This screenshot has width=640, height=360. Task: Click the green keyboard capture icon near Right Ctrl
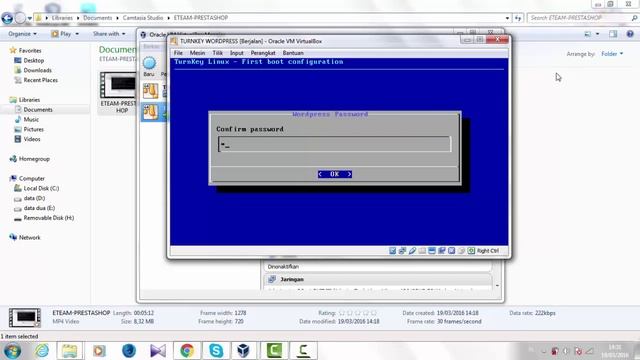[x=471, y=251]
